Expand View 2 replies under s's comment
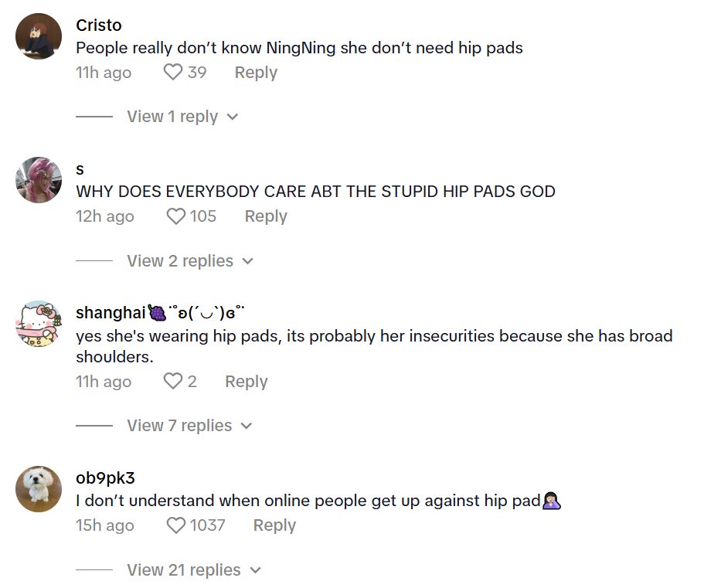 tap(190, 261)
